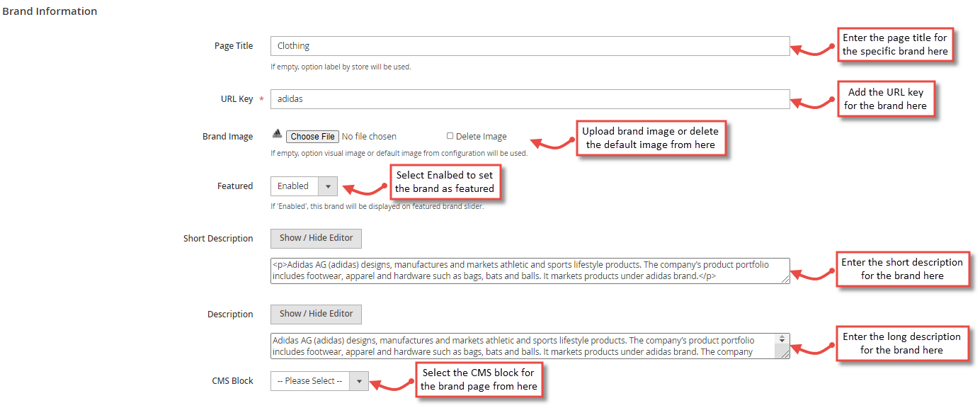Focus the URL Key field containing adidas
The width and height of the screenshot is (980, 408).
pyautogui.click(x=530, y=99)
